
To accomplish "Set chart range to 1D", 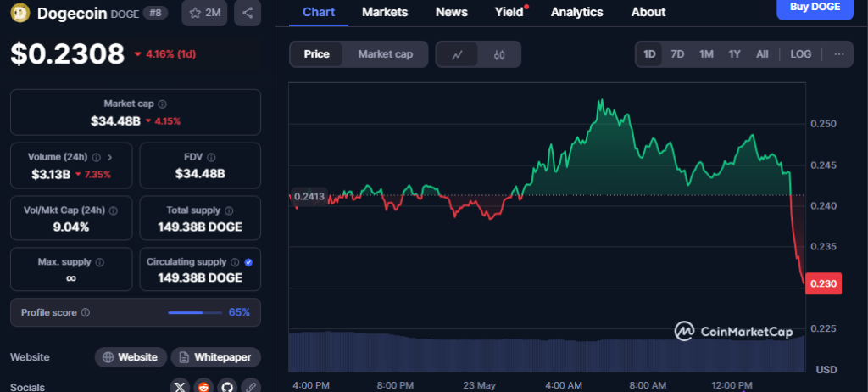I will [649, 54].
